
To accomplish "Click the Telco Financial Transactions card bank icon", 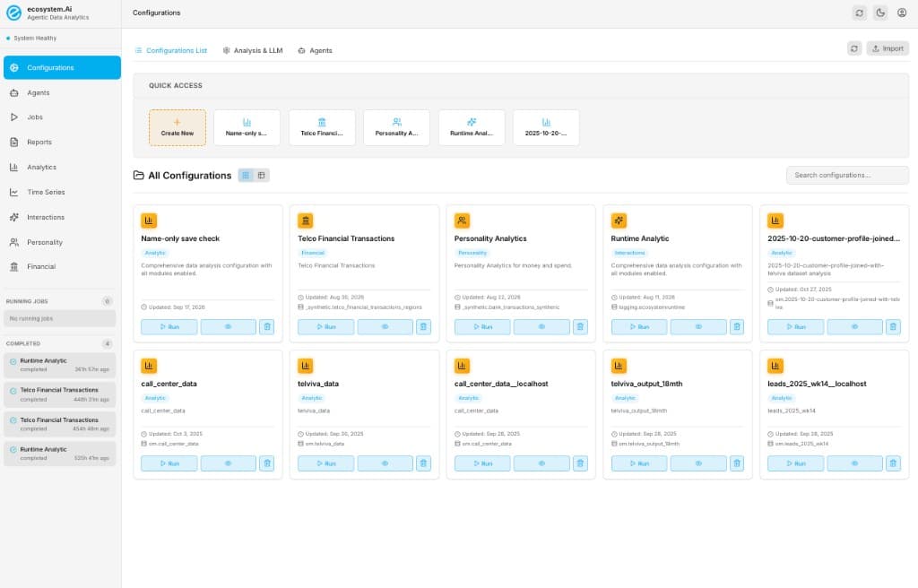I will pos(306,220).
